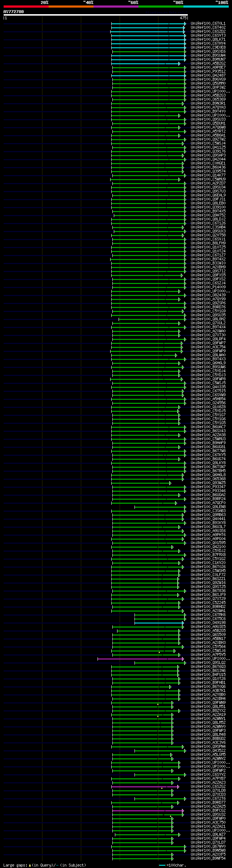Select the UniRef100_O65369 label
The width and height of the screenshot is (232, 868).
tap(208, 99)
